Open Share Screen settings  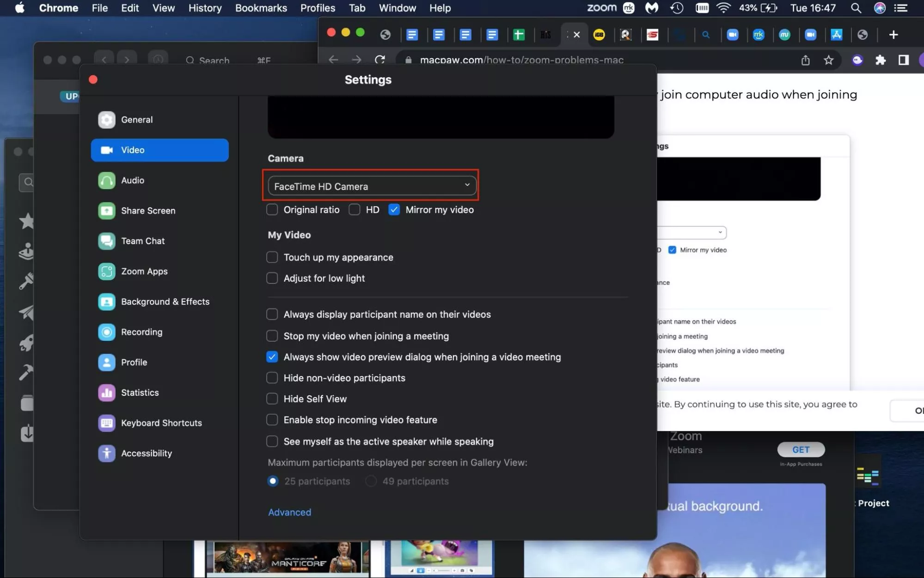(148, 210)
